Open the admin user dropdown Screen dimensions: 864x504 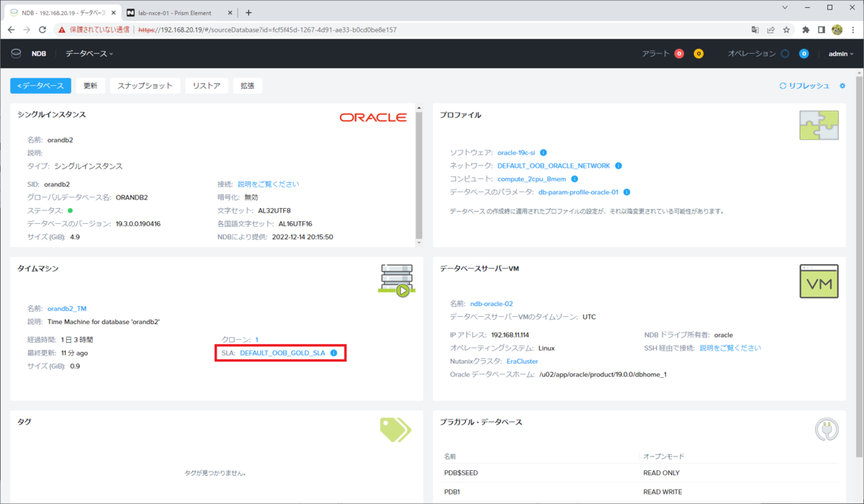click(x=841, y=53)
